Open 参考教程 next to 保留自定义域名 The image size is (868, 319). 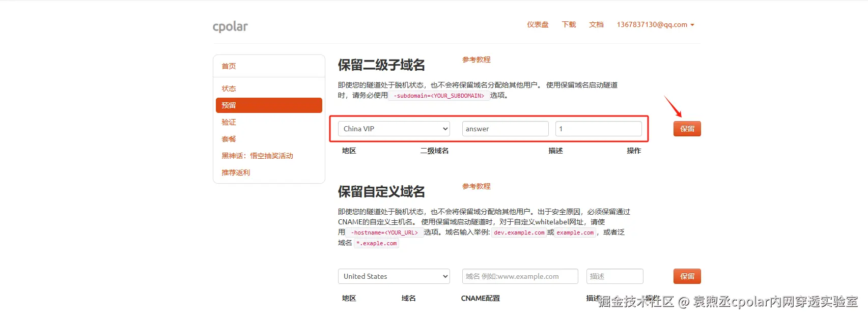tap(477, 186)
